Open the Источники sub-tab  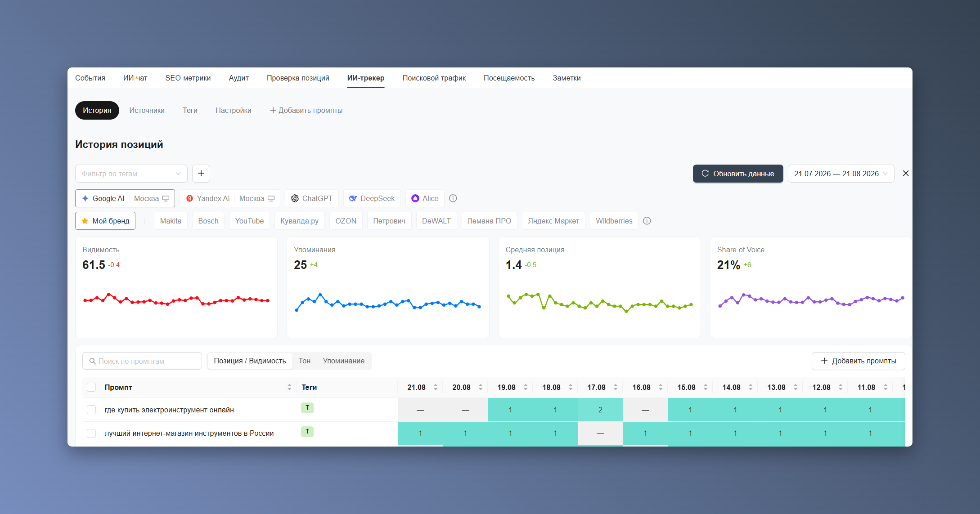pos(147,110)
